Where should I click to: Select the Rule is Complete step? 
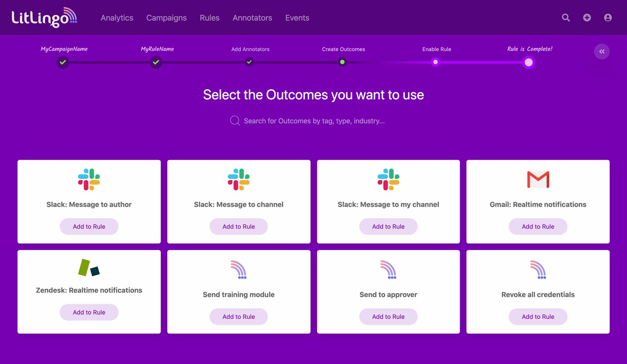(x=529, y=62)
